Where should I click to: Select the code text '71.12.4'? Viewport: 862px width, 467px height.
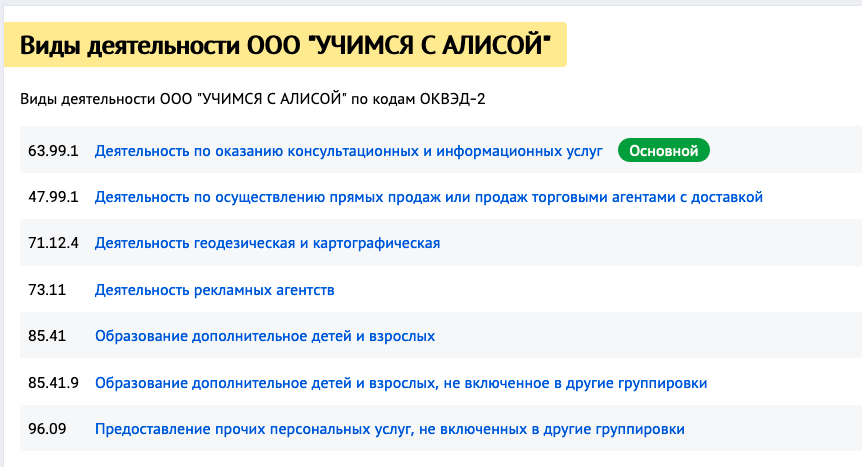point(53,243)
